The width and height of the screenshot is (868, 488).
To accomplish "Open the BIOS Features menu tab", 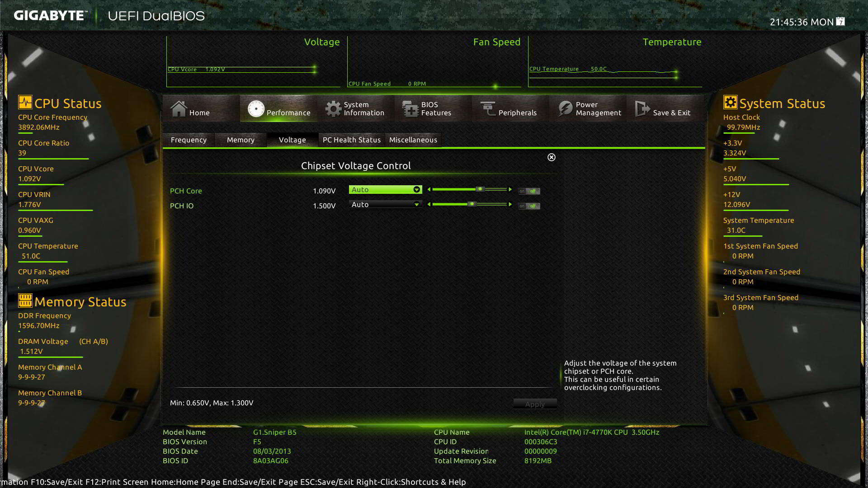I will [x=433, y=108].
